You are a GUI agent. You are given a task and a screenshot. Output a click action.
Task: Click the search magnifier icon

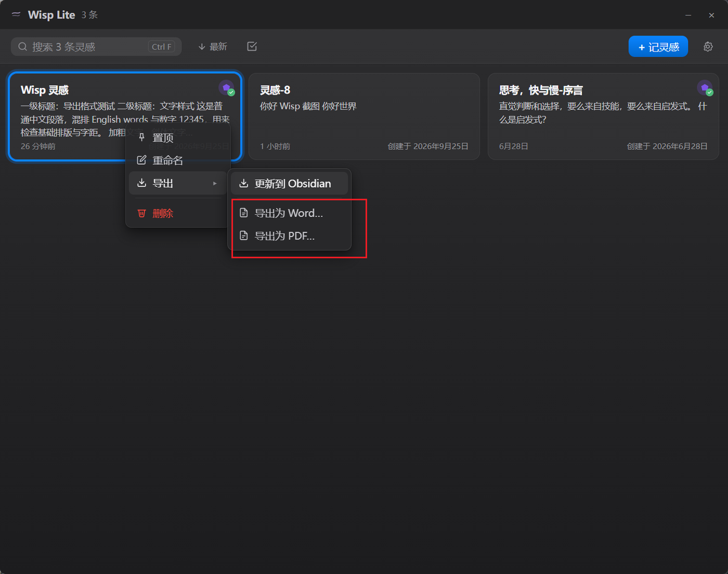pyautogui.click(x=22, y=47)
